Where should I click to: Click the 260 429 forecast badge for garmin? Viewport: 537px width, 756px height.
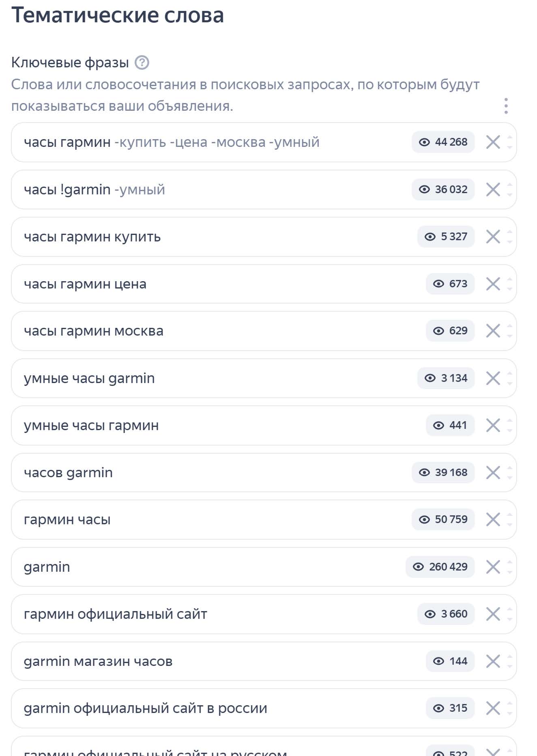440,567
